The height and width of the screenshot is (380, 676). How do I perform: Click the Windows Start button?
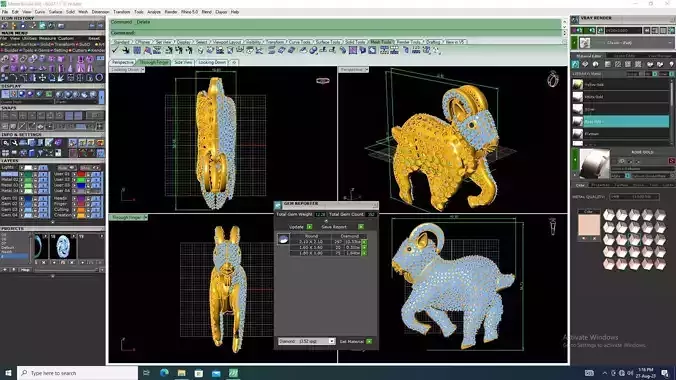pyautogui.click(x=8, y=373)
